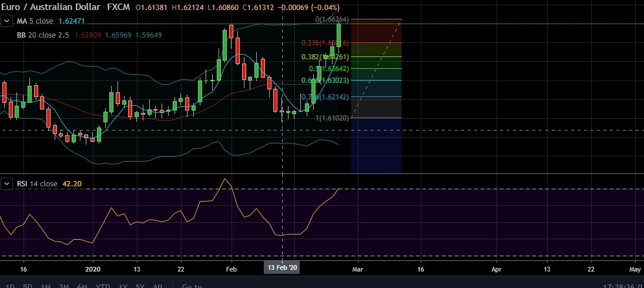Set chart range to 3M
Viewport: 644px width, 288px height.
[x=63, y=286]
